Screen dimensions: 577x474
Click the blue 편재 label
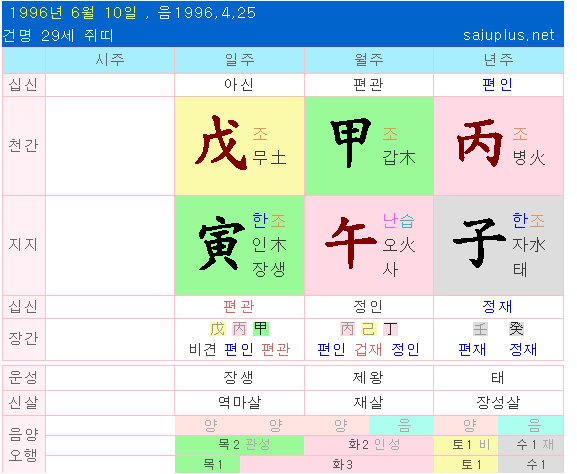[x=472, y=349]
